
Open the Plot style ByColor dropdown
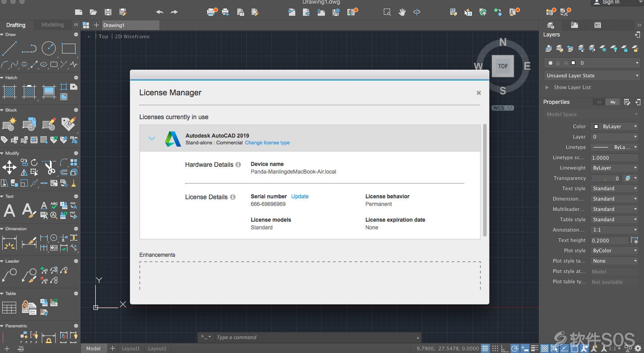[614, 250]
